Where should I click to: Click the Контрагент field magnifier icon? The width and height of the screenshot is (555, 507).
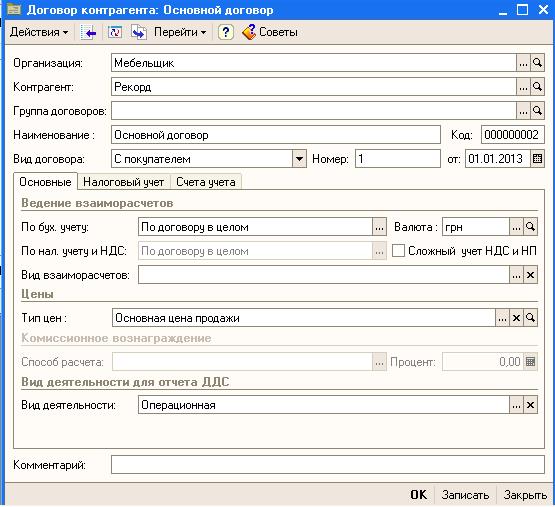pos(537,87)
